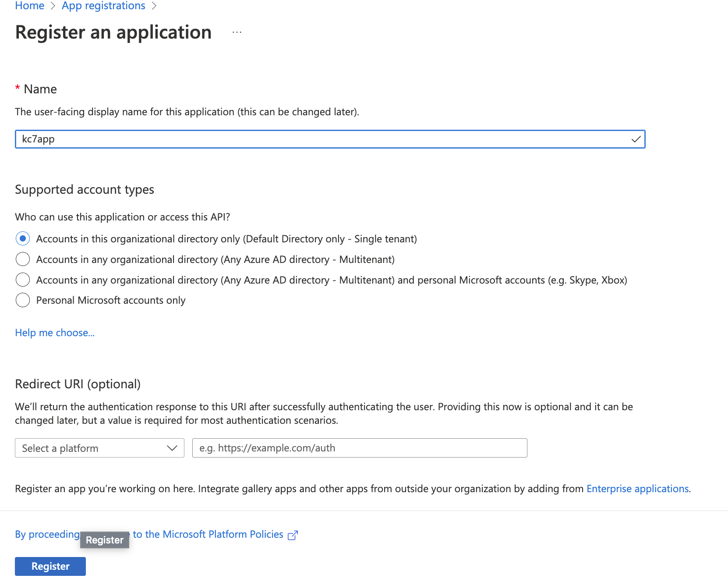Select Single tenant account type
728x582 pixels.
(23, 238)
